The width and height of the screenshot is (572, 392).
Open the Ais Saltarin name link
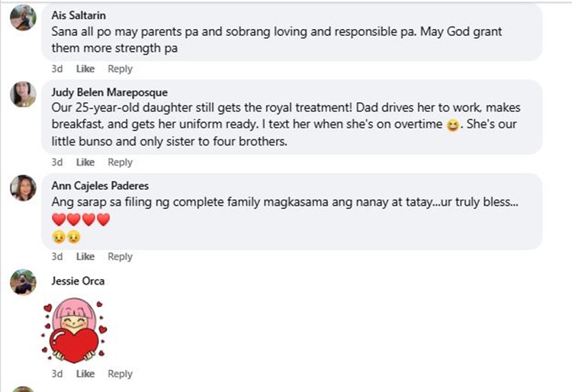[x=79, y=15]
